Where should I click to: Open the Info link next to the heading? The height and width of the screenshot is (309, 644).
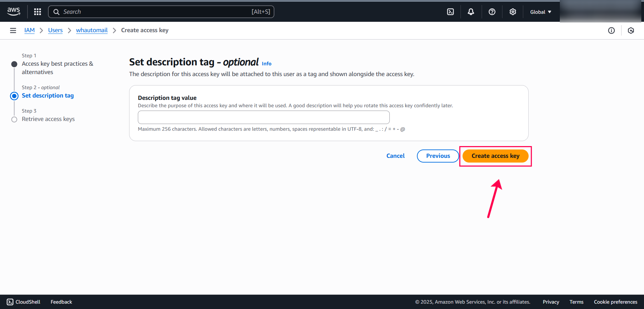pyautogui.click(x=266, y=63)
